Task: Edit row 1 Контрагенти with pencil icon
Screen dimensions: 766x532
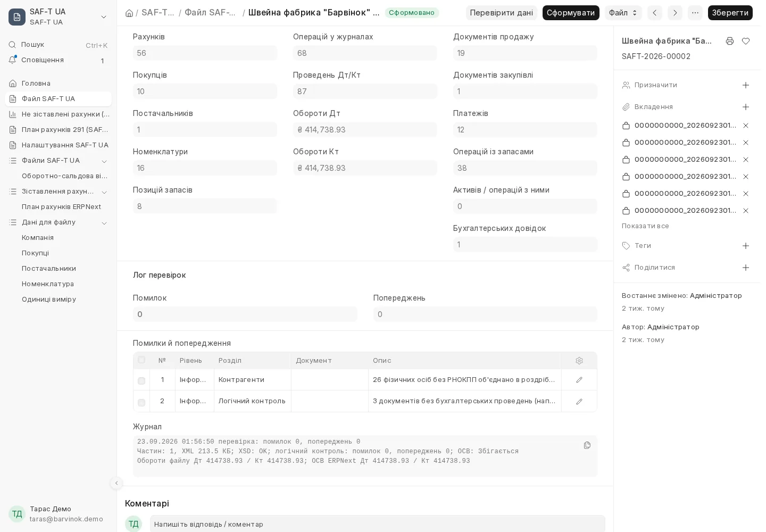Action: [579, 380]
